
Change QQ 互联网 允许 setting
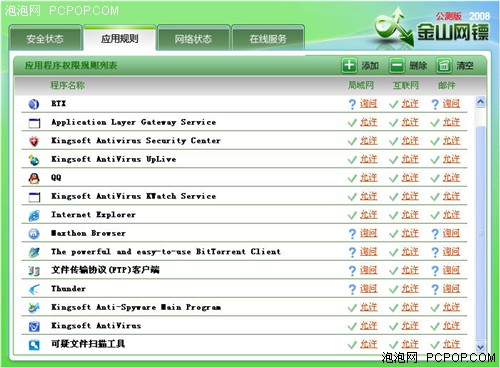(x=410, y=178)
